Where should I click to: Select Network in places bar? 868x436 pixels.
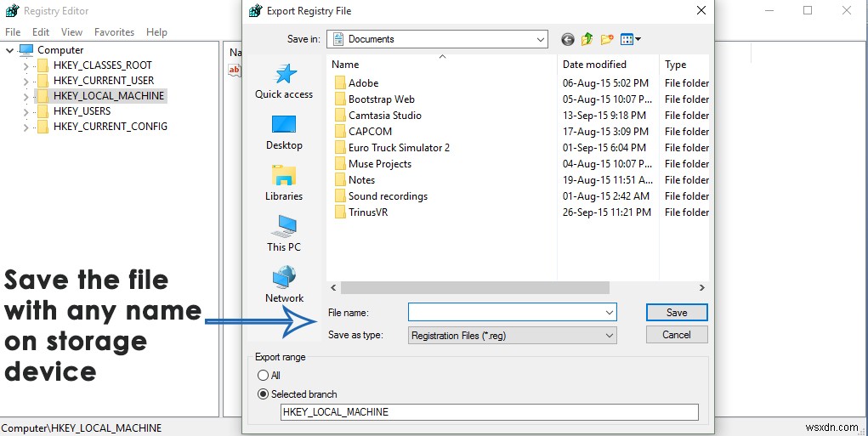(x=284, y=285)
